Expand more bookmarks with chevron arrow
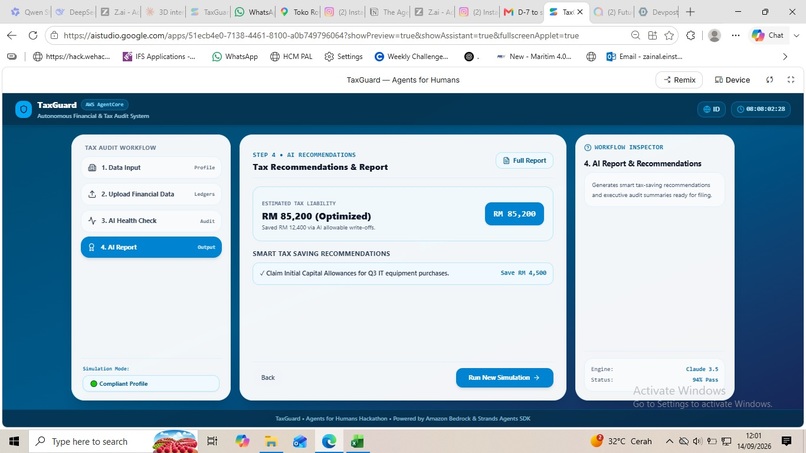The height and width of the screenshot is (453, 806). 785,57
